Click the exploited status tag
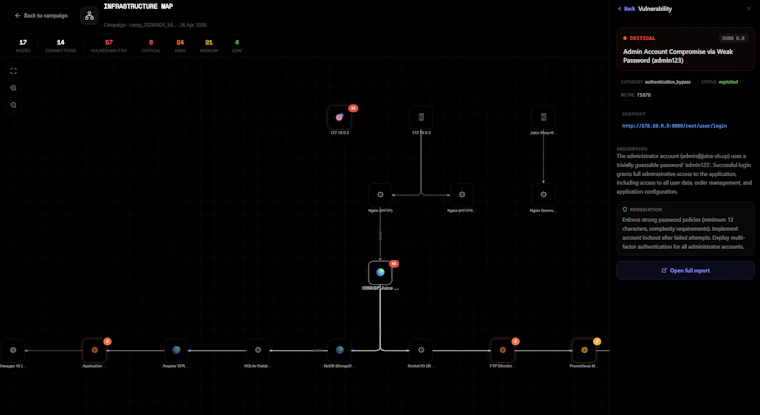760x415 pixels. [x=719, y=82]
